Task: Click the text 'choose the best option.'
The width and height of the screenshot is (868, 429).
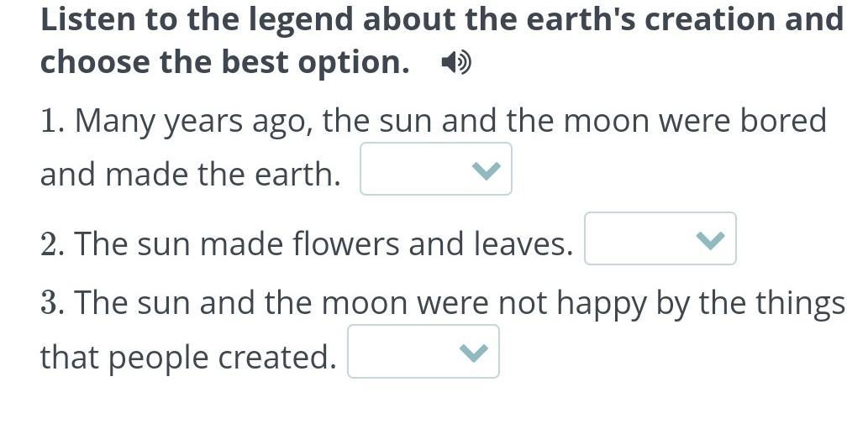Action: [x=225, y=62]
